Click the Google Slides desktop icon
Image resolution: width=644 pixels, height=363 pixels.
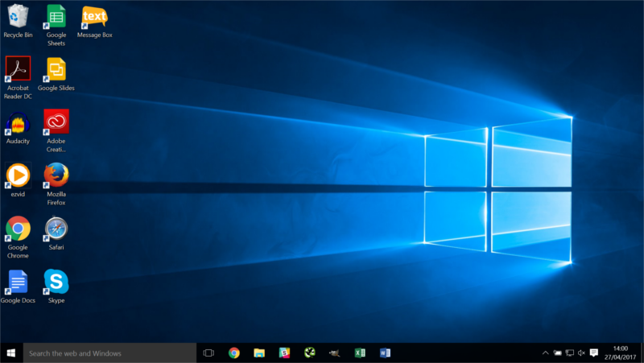pos(56,69)
